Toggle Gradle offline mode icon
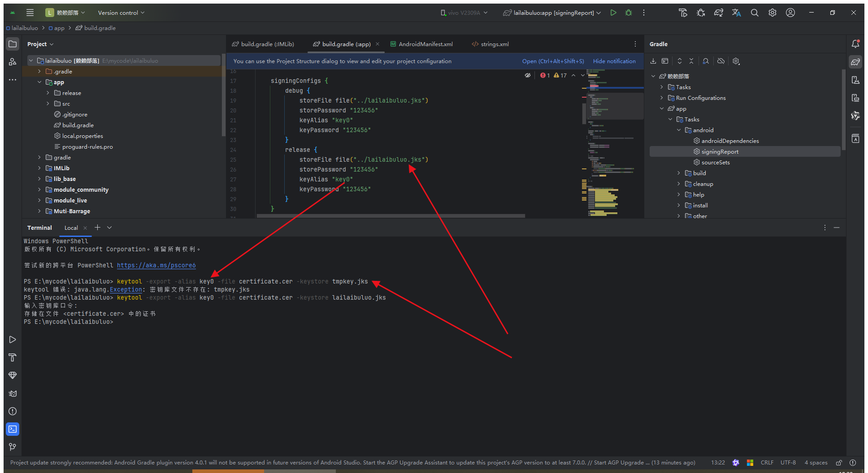 coord(721,61)
